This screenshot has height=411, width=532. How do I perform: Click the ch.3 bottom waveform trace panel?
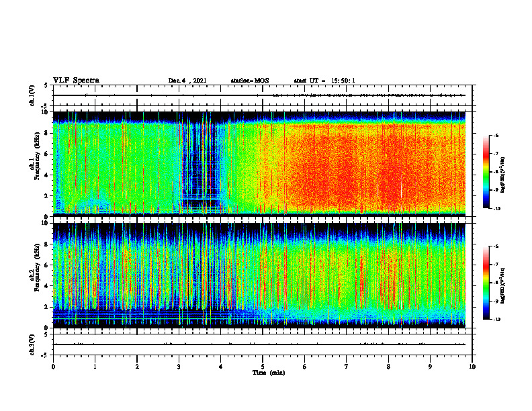click(263, 345)
